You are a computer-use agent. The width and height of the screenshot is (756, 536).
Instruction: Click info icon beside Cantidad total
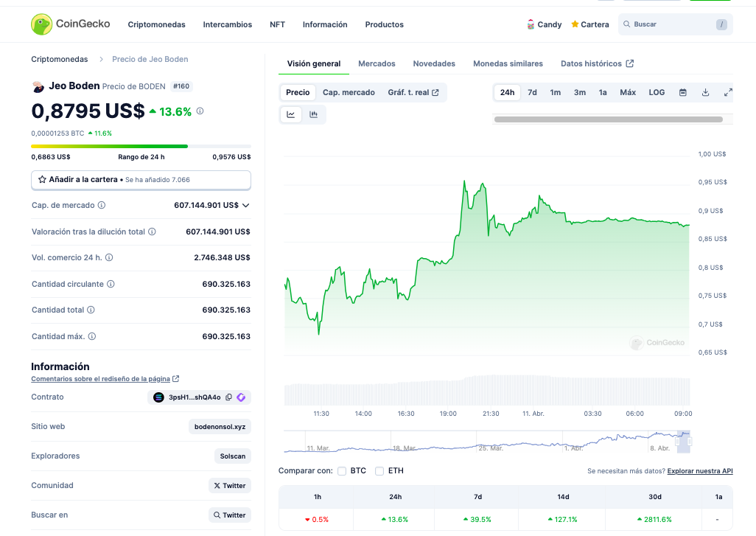(x=91, y=310)
